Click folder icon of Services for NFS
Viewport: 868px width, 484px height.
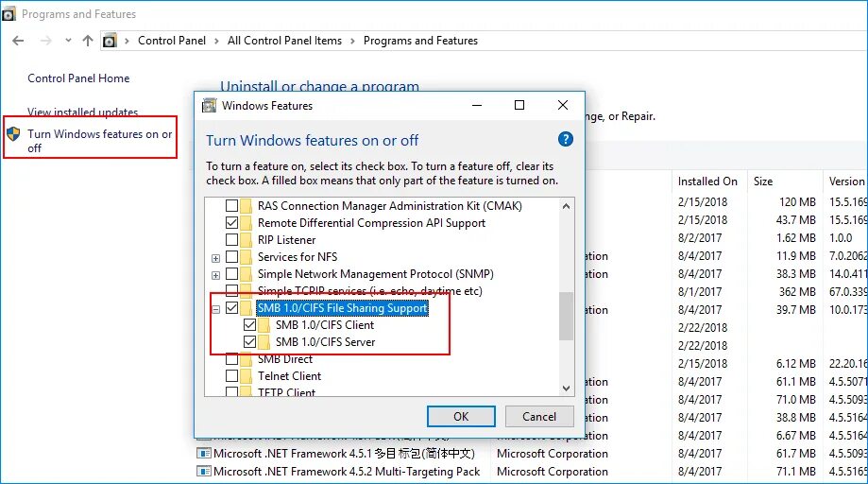[246, 257]
